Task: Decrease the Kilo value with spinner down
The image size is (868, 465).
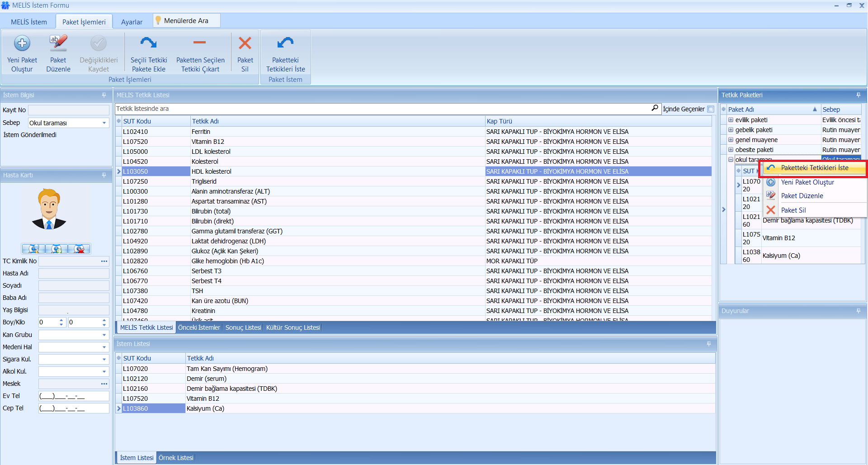Action: pos(104,325)
